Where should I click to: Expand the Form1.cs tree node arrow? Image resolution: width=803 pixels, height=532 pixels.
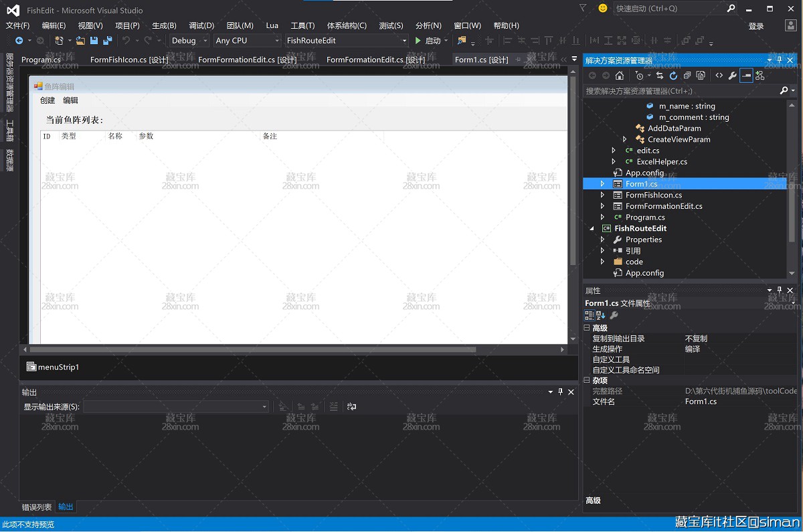pyautogui.click(x=602, y=184)
